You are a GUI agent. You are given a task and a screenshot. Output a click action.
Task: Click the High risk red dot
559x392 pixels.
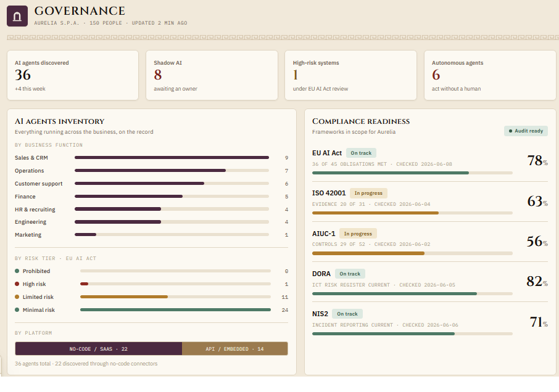coord(17,284)
